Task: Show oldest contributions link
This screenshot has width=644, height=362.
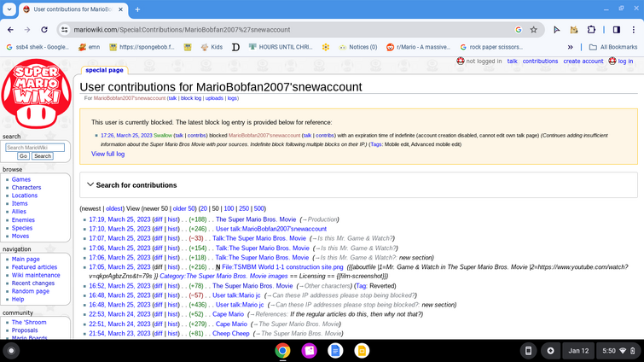Action: 113,208
